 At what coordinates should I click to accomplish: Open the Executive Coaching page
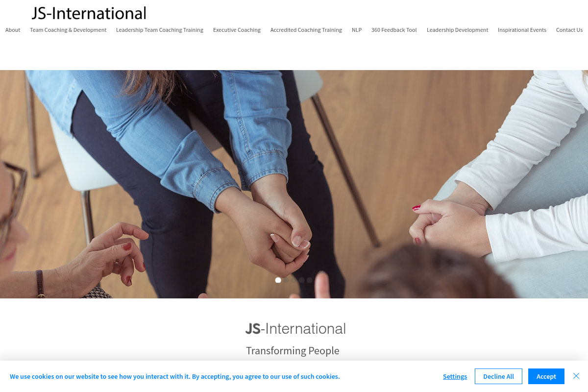[x=237, y=30]
